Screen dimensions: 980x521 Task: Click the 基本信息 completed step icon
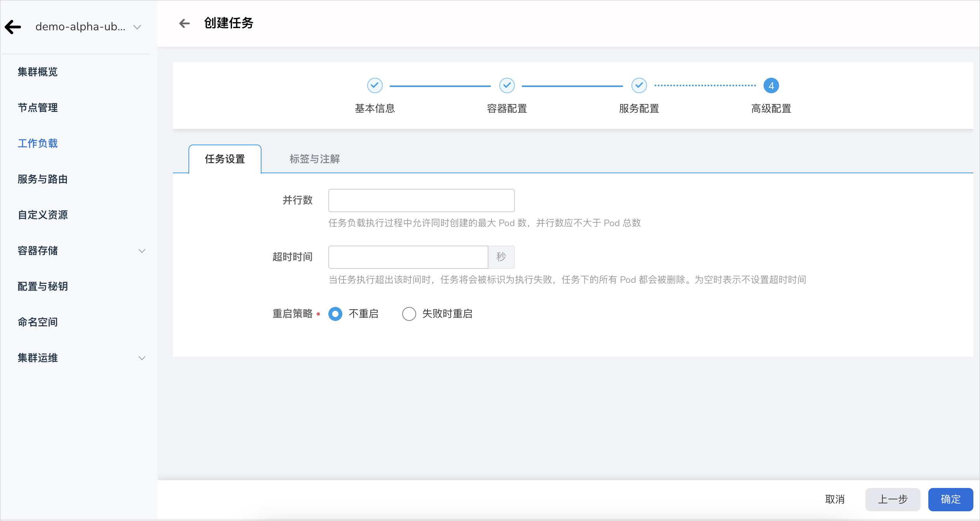(x=375, y=85)
